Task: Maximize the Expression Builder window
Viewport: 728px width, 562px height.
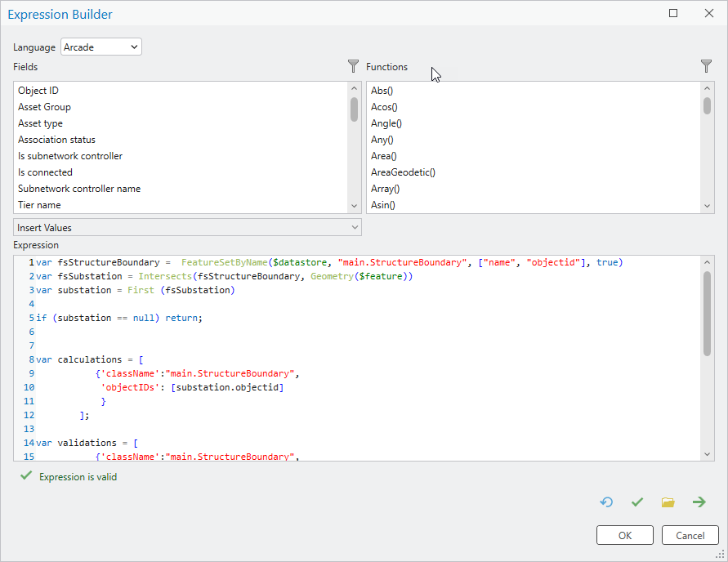Action: 673,14
